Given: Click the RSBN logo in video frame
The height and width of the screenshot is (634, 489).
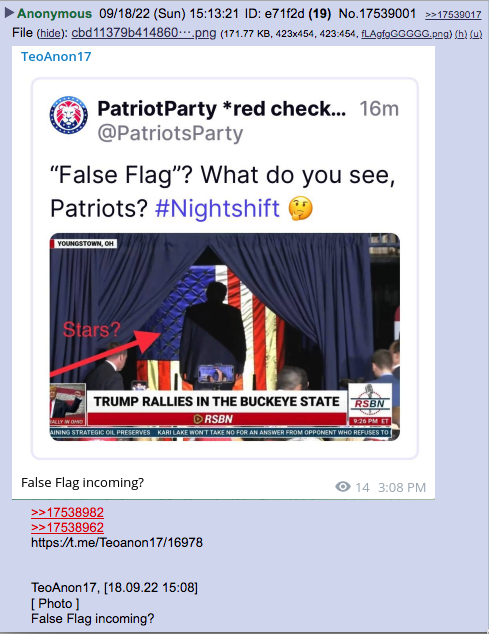Looking at the screenshot, I should [x=370, y=402].
